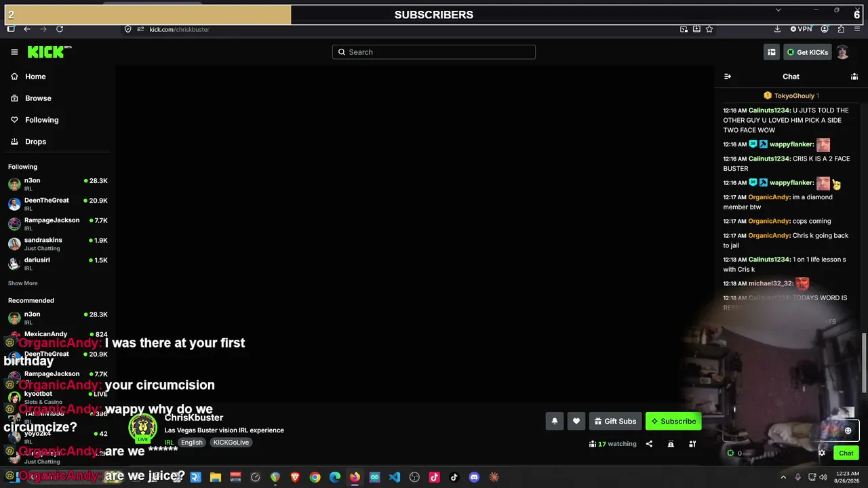
Task: Open TikTok from taskbar
Action: 454,477
